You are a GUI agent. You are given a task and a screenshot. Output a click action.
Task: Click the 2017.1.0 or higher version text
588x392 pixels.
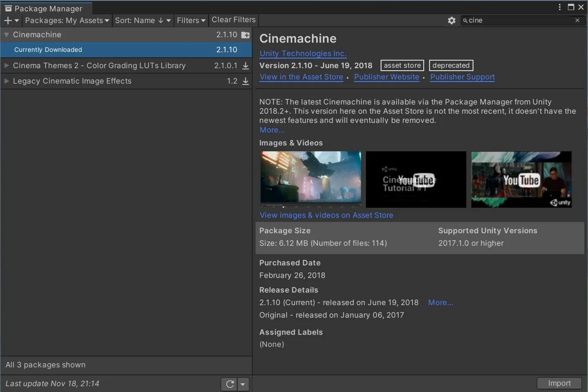click(471, 243)
